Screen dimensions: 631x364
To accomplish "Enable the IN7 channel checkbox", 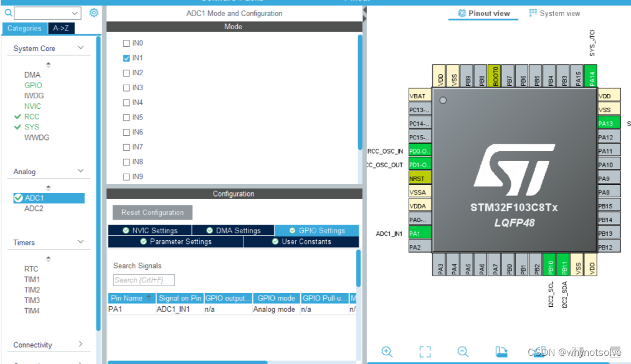I will coord(126,147).
